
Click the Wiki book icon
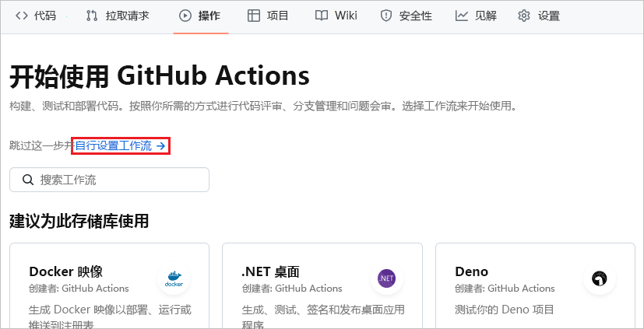(322, 16)
